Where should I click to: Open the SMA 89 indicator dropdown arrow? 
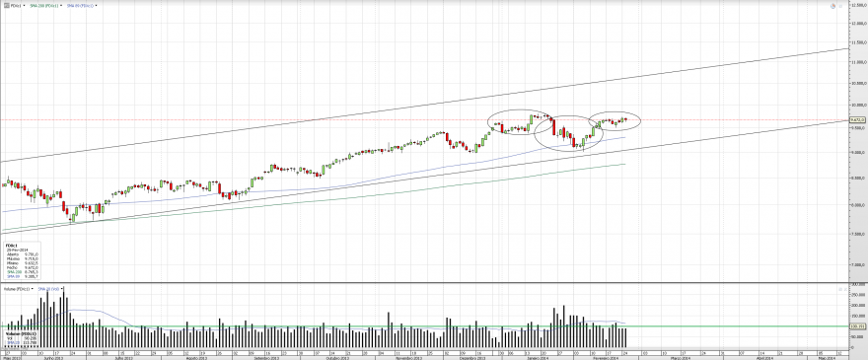pos(96,6)
